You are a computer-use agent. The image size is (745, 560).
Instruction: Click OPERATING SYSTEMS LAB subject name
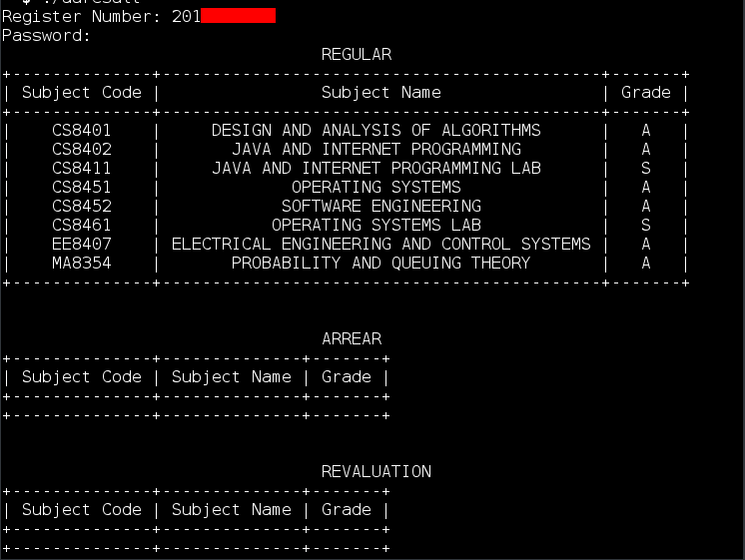tap(376, 226)
